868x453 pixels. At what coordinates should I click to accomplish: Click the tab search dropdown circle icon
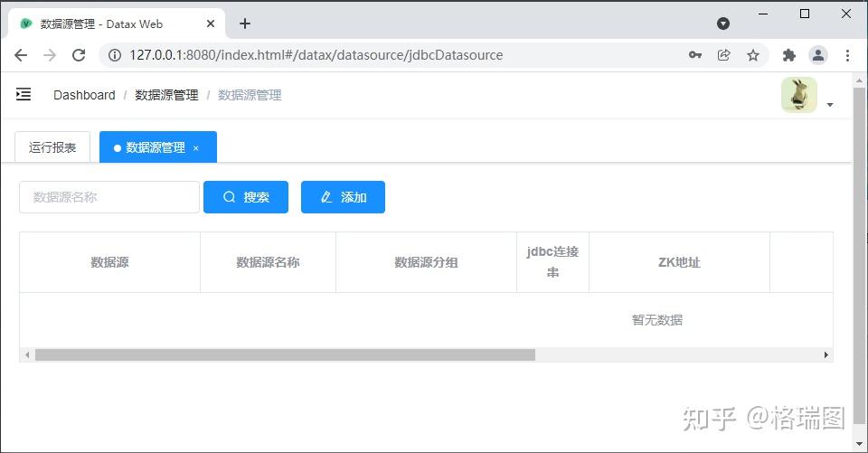point(723,24)
